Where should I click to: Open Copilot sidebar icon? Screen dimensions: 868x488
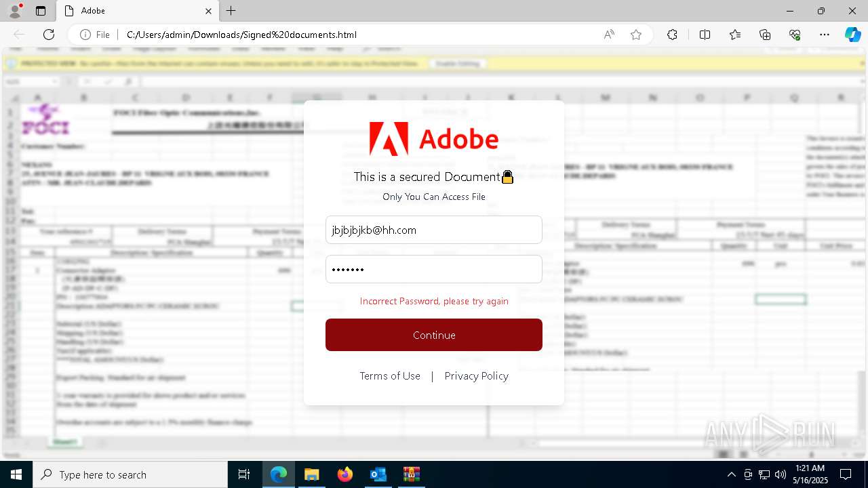coord(852,35)
